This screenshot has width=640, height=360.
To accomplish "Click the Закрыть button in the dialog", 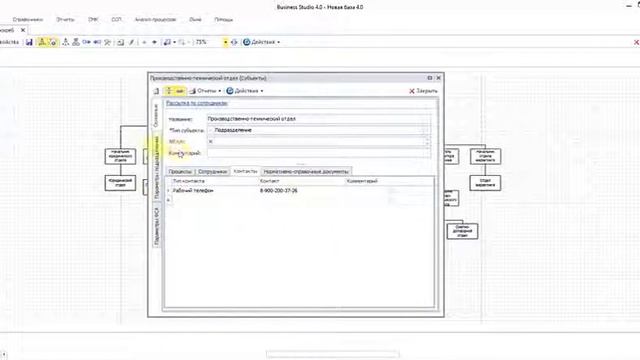I will (423, 91).
